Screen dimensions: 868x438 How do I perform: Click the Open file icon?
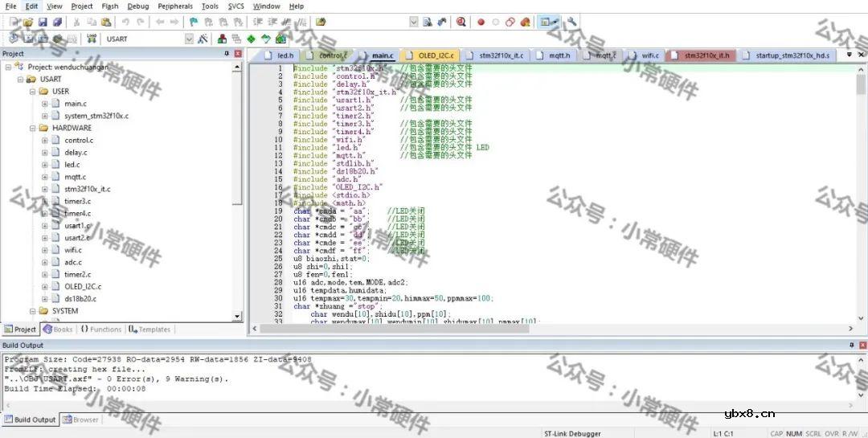click(x=28, y=22)
